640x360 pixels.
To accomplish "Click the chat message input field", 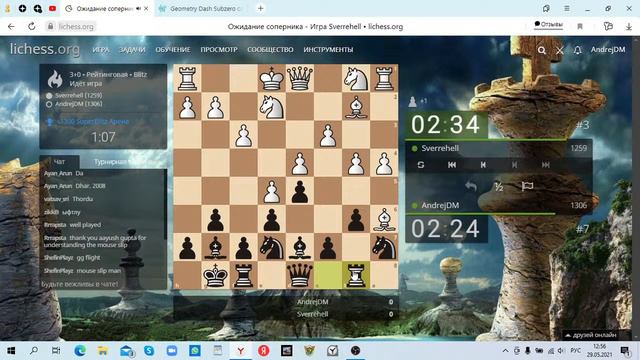I will 103,284.
